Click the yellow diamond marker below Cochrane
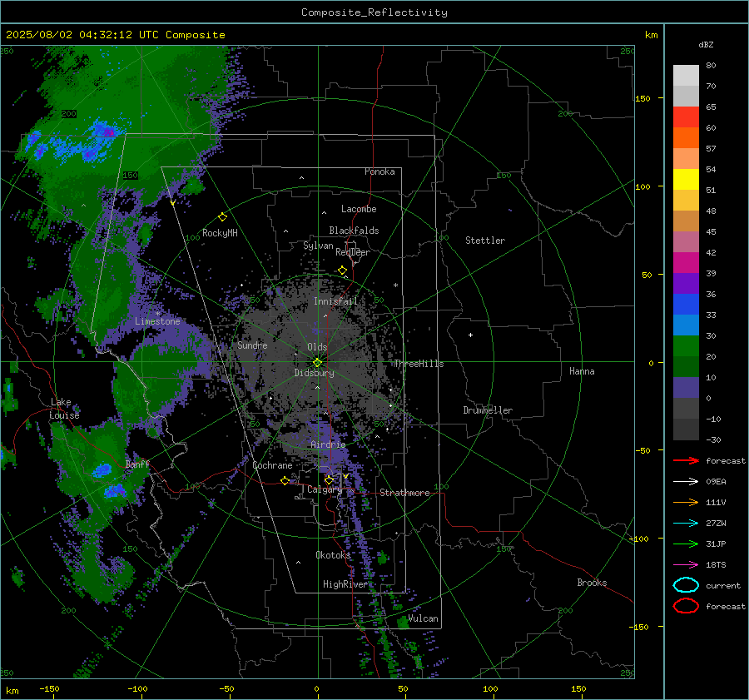The width and height of the screenshot is (749, 700). 285,481
